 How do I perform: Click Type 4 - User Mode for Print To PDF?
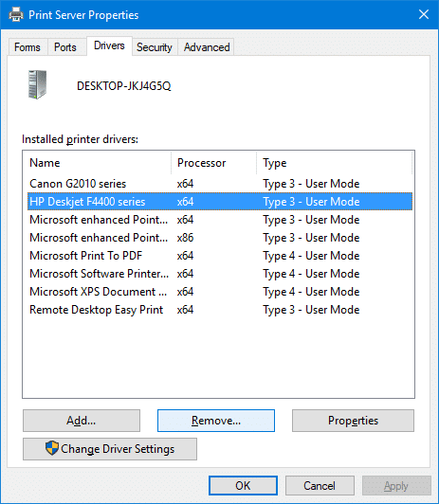click(x=311, y=256)
